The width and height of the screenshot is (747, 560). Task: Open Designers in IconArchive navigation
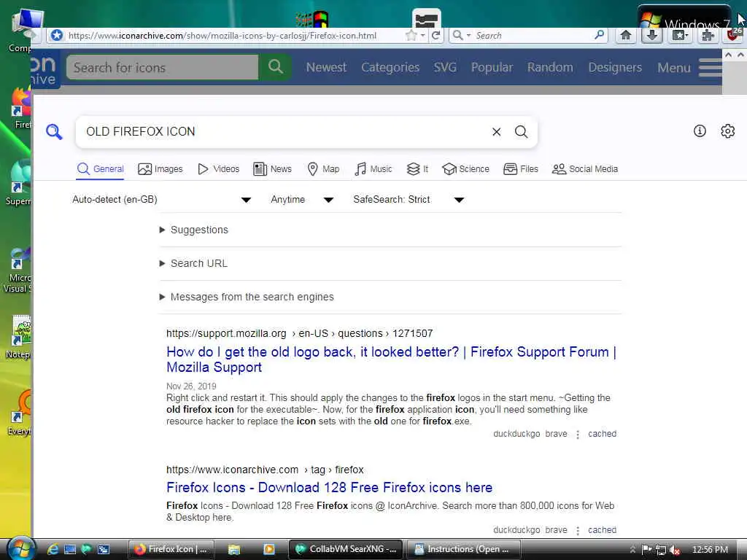[x=615, y=67]
